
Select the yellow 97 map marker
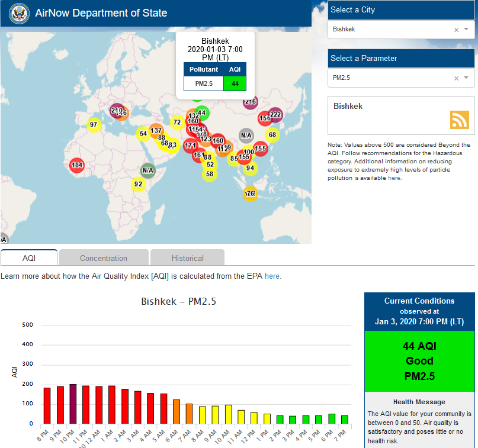click(93, 124)
